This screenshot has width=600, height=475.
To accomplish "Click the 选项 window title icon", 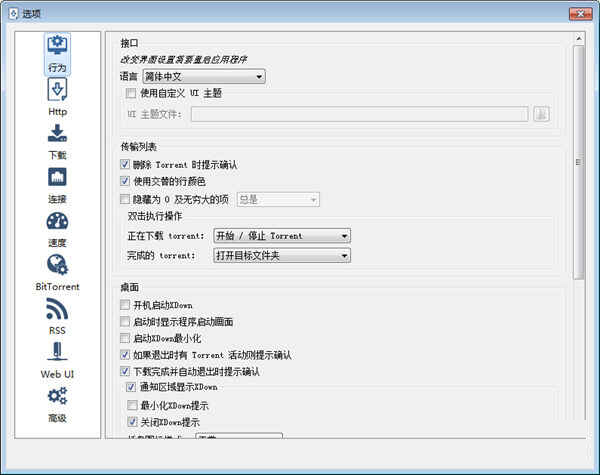I will click(13, 14).
